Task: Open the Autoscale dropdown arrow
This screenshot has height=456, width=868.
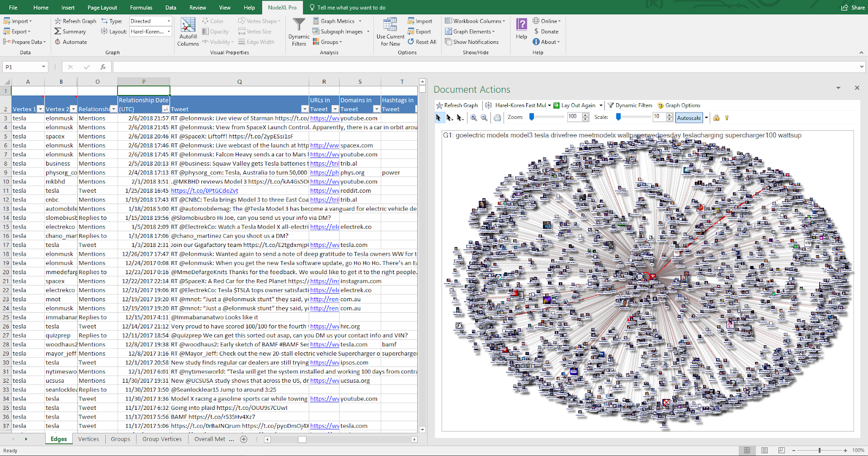Action: click(x=706, y=118)
